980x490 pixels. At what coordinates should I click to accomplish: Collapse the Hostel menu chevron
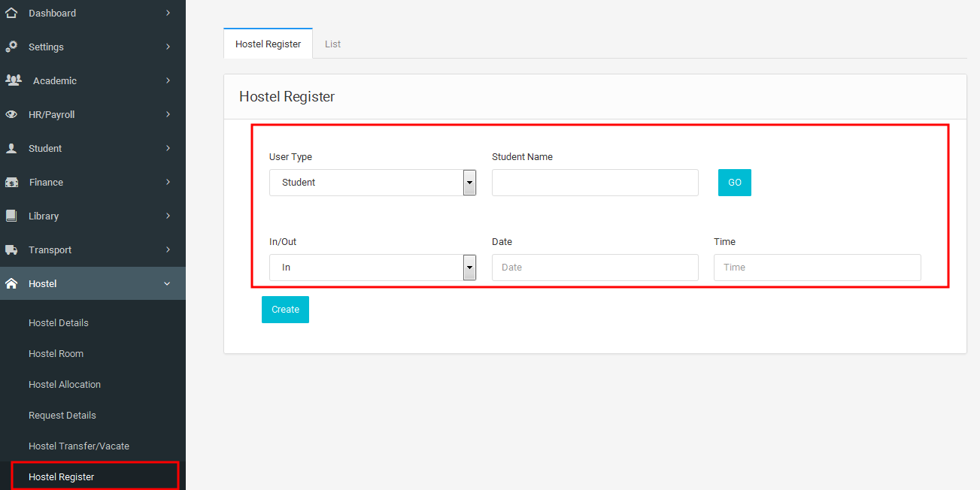(x=167, y=283)
